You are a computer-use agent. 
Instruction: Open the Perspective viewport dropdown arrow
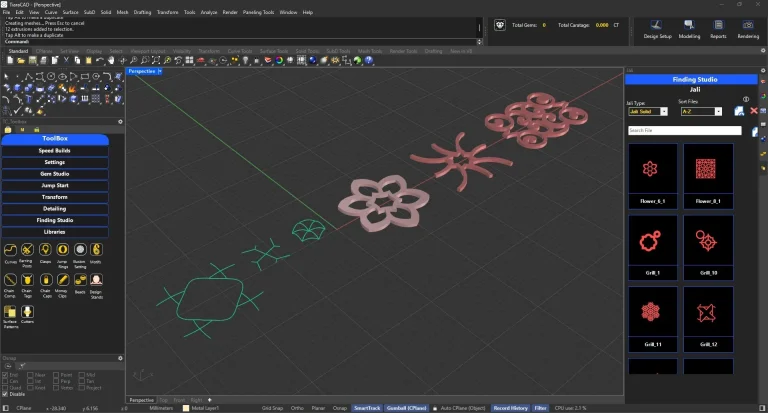[x=160, y=71]
